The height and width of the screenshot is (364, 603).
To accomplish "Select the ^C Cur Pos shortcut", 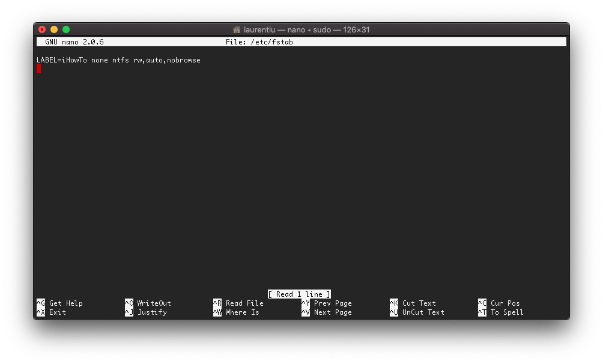I will coord(498,303).
